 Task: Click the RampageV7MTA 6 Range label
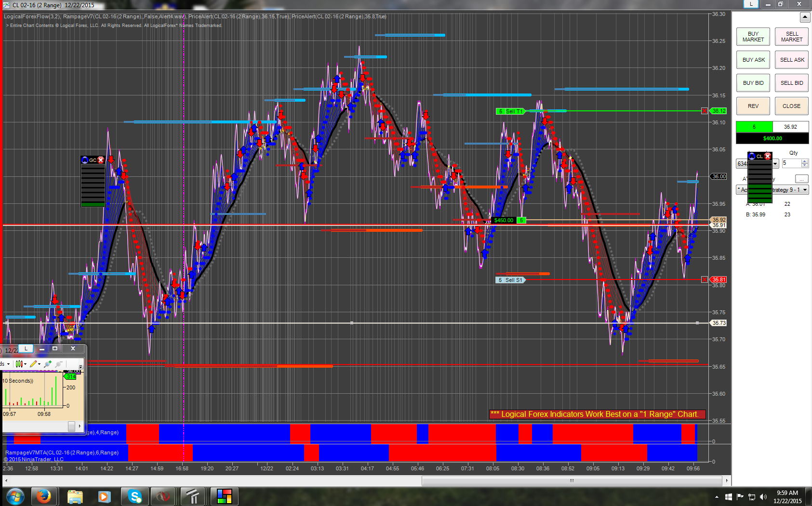coord(62,453)
